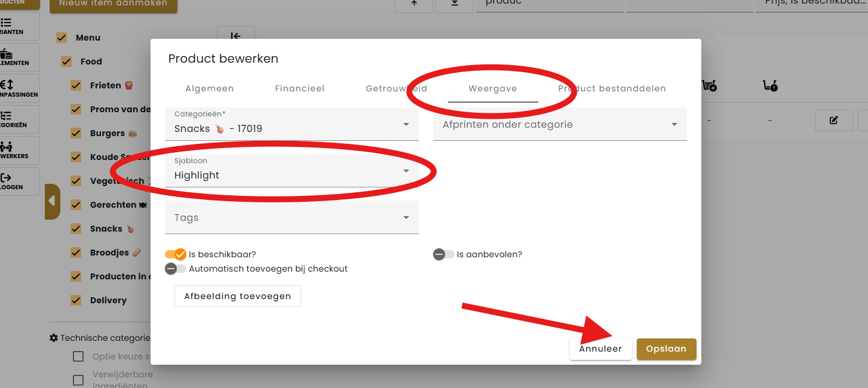Screen dimensions: 868x388
Task: Click the 'Afbeelding toevoegen' button
Action: (x=237, y=296)
